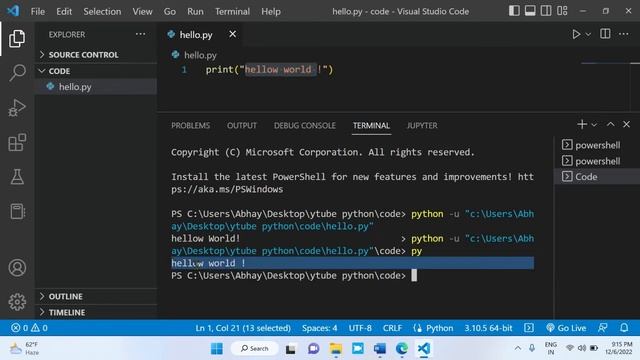Viewport: 640px width, 360px height.
Task: Open the Explorer view in activity bar
Action: pos(17,38)
